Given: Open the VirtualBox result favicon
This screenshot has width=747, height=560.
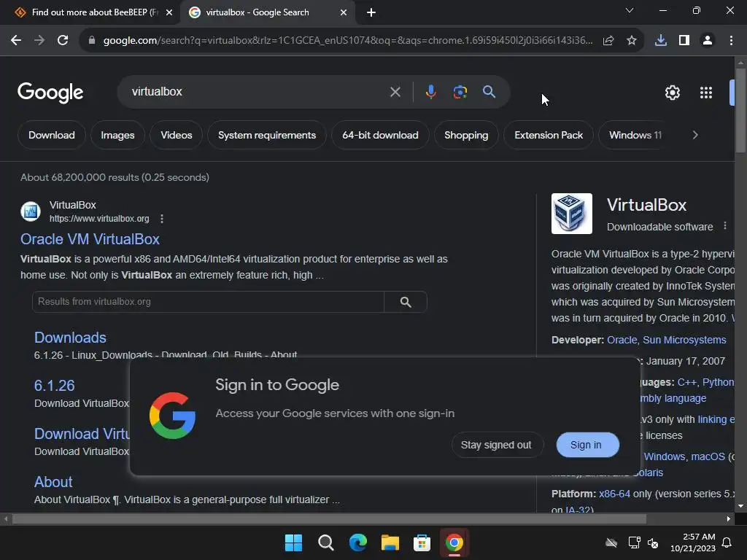Looking at the screenshot, I should tap(31, 211).
